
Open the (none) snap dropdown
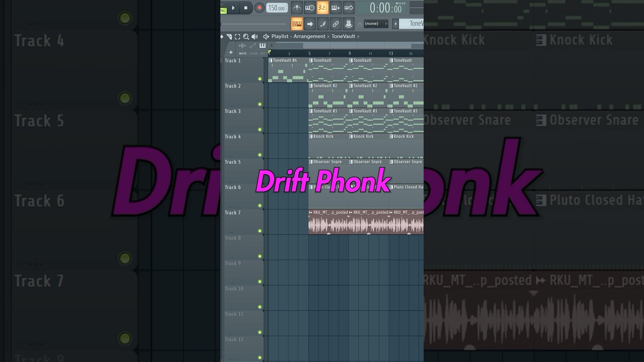(376, 24)
